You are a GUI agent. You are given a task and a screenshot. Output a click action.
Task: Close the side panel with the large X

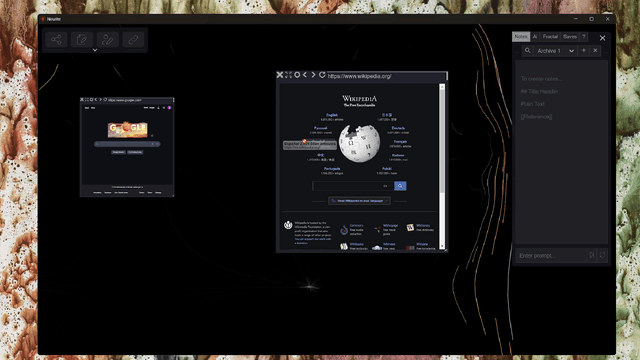(x=602, y=38)
